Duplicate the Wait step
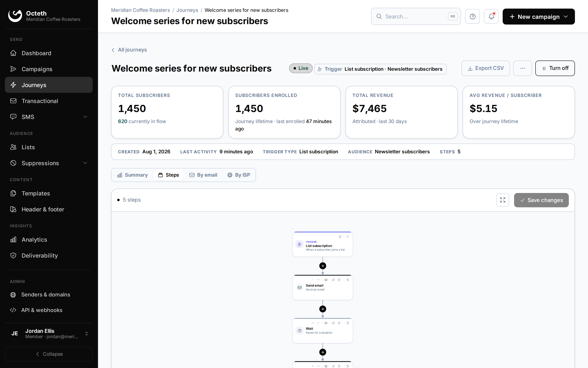Screen dimensions: 588x368 pos(339,323)
